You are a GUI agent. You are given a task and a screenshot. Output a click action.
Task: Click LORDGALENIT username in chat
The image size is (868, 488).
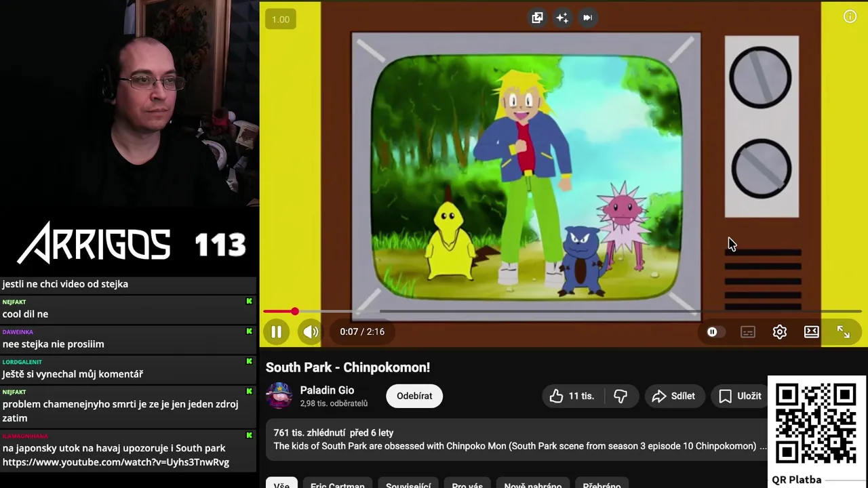point(22,362)
